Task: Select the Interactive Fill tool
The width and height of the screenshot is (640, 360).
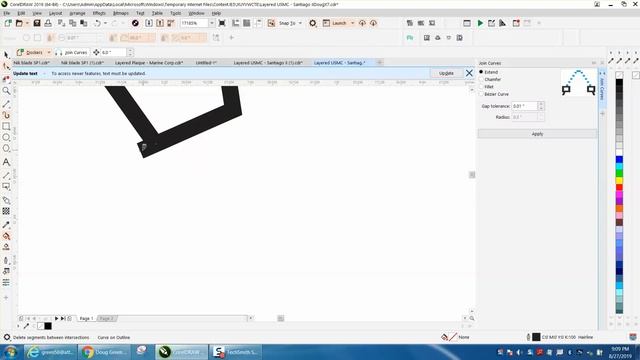Action: pos(6,236)
